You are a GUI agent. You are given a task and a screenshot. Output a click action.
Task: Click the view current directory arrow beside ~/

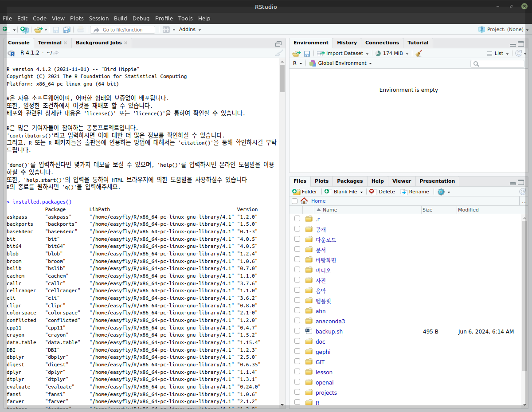pos(56,53)
